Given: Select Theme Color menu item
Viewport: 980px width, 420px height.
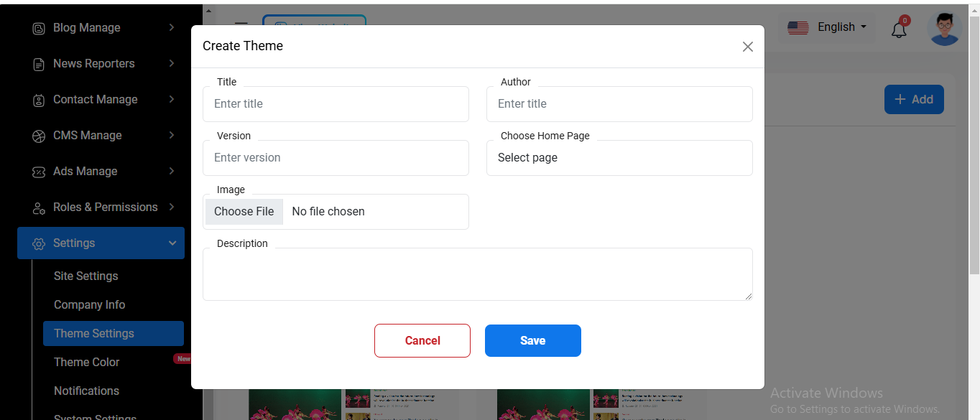Looking at the screenshot, I should pyautogui.click(x=86, y=363).
